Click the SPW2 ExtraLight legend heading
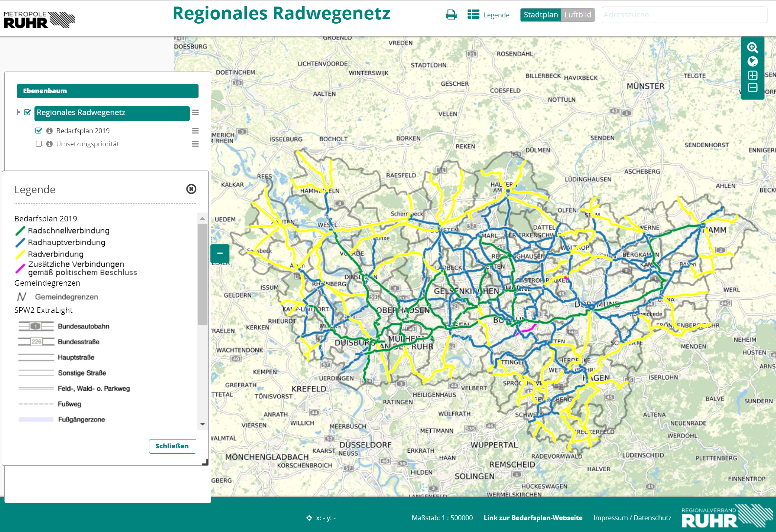 43,310
